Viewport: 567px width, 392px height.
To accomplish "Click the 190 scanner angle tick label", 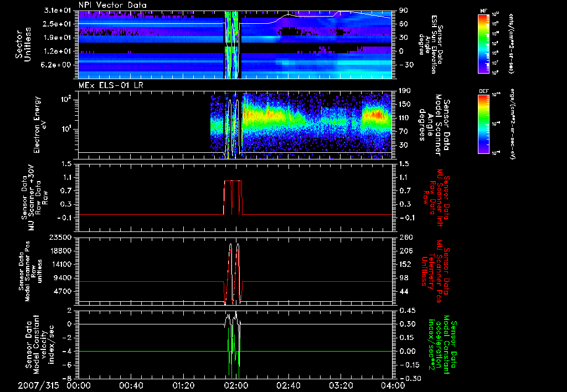I will pyautogui.click(x=404, y=91).
